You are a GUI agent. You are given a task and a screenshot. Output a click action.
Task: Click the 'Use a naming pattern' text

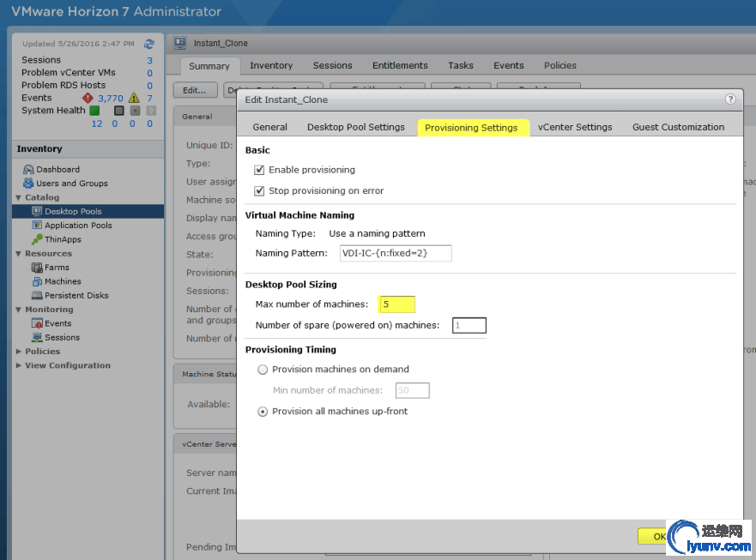pos(377,233)
